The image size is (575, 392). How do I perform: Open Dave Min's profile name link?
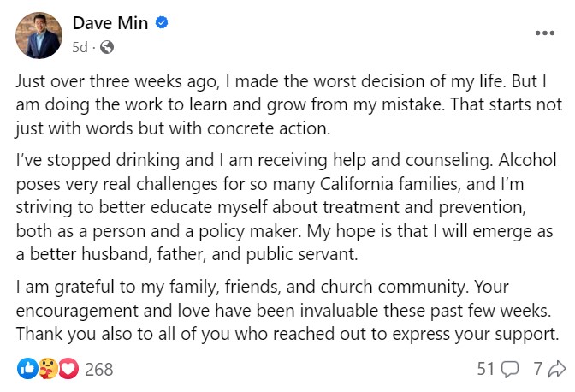110,23
